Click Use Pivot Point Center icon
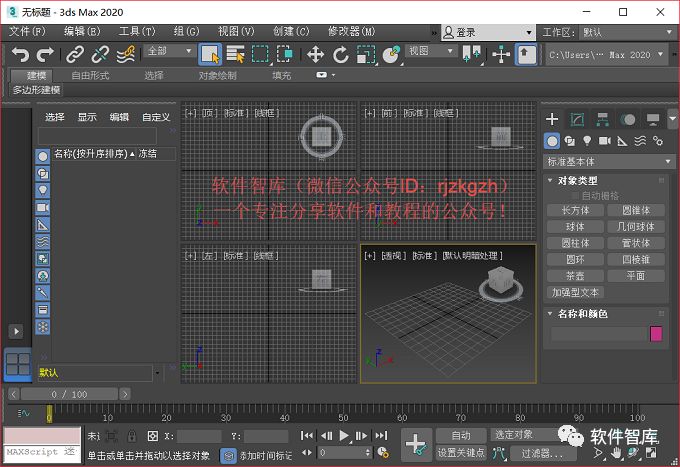The image size is (680, 467). [x=471, y=55]
